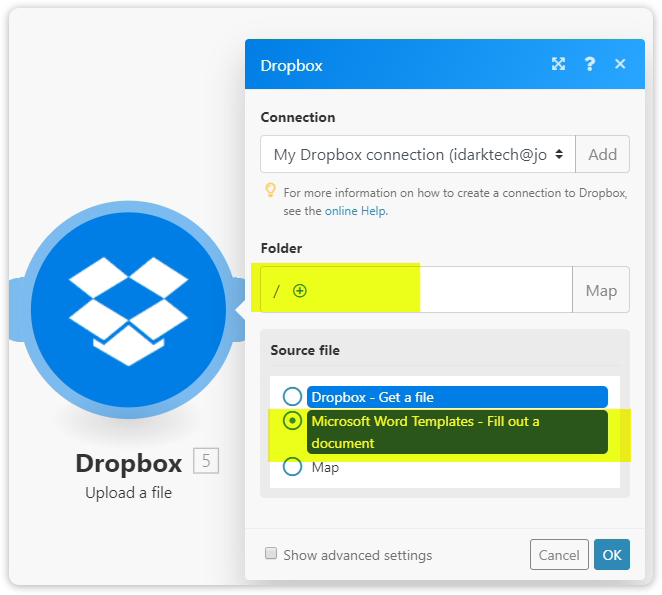Click the 'Upload a file' module subtitle
Screen dimensions: 662x595
[x=128, y=492]
